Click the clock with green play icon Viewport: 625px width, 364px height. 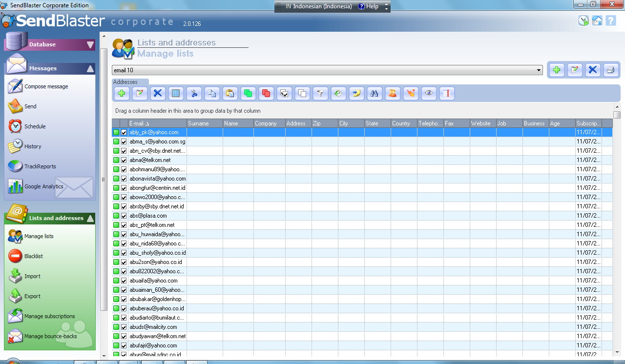click(x=583, y=20)
